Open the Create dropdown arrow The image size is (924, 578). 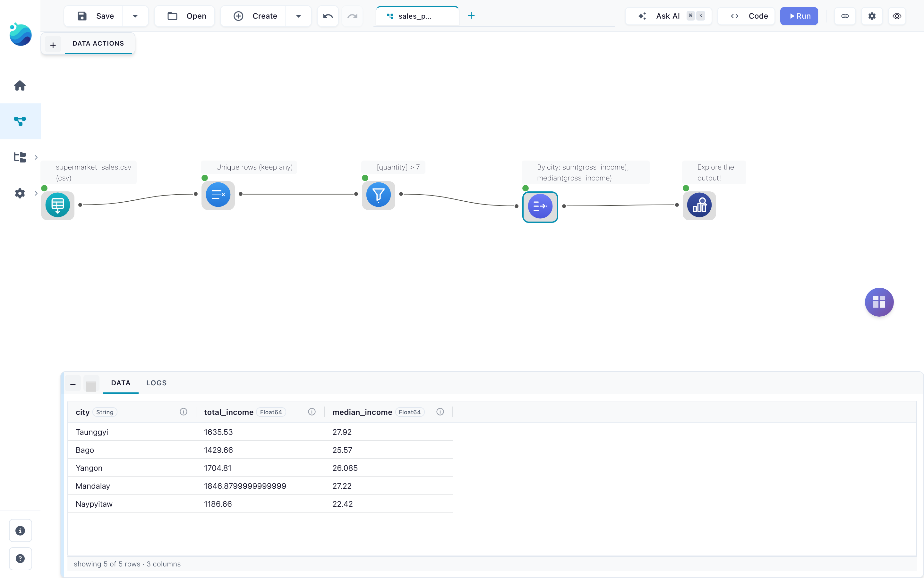(298, 16)
